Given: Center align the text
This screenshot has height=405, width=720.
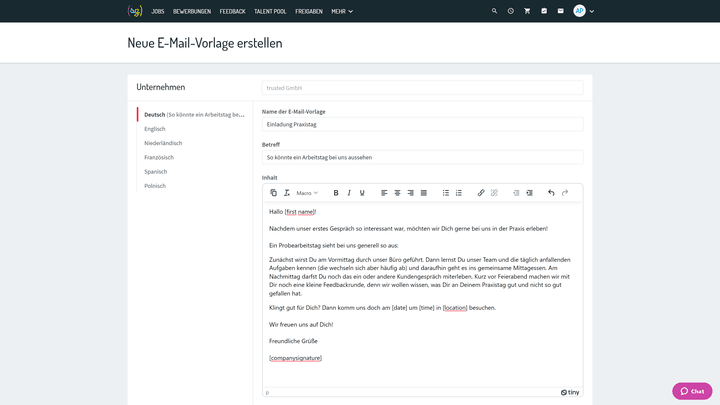Looking at the screenshot, I should point(397,193).
